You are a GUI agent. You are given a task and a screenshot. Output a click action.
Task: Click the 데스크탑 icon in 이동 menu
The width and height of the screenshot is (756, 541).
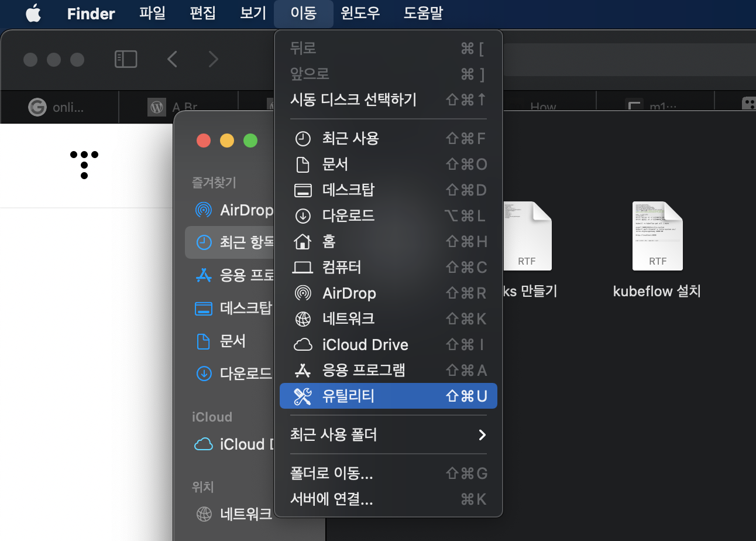click(303, 191)
